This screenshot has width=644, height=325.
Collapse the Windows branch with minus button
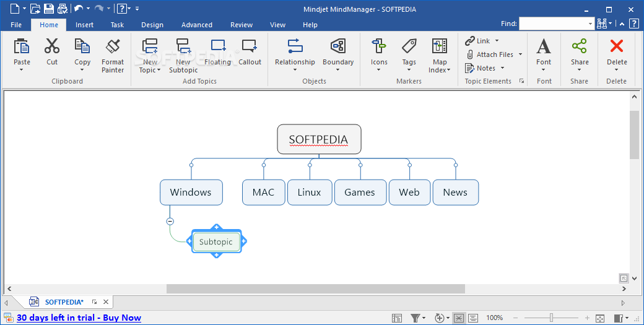170,221
